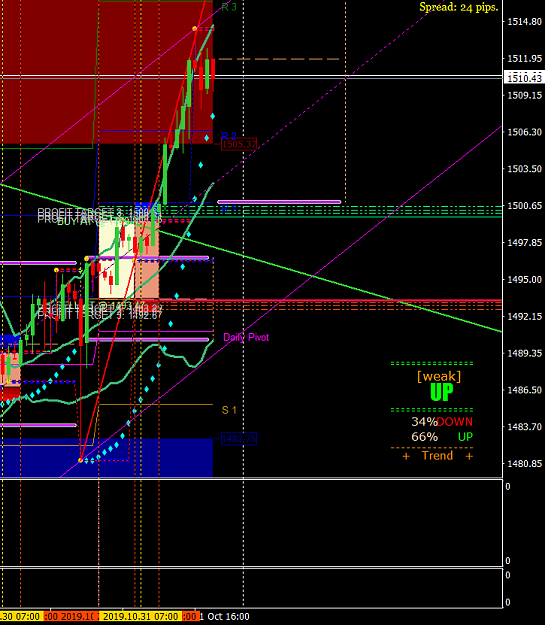Click the [weak] trend strength label

[x=439, y=376]
